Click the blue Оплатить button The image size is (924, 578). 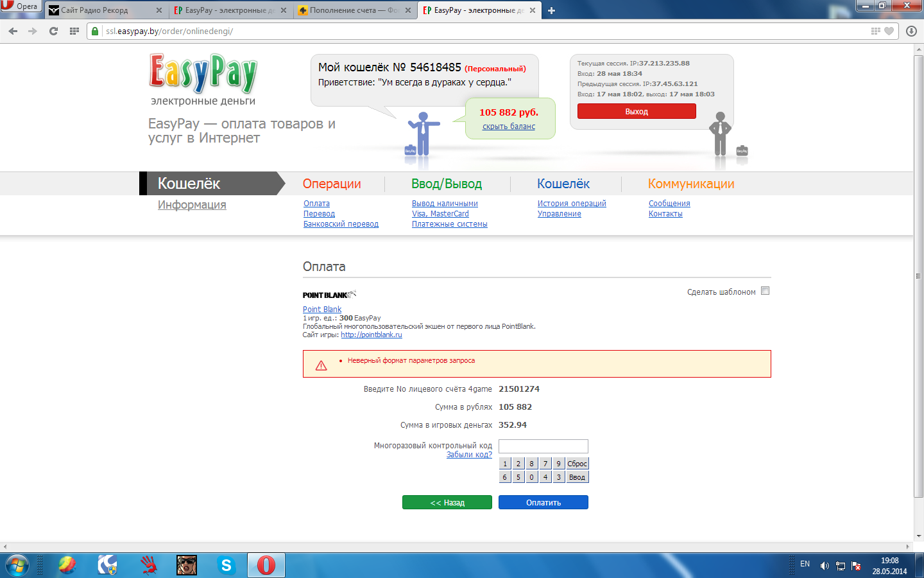(543, 502)
